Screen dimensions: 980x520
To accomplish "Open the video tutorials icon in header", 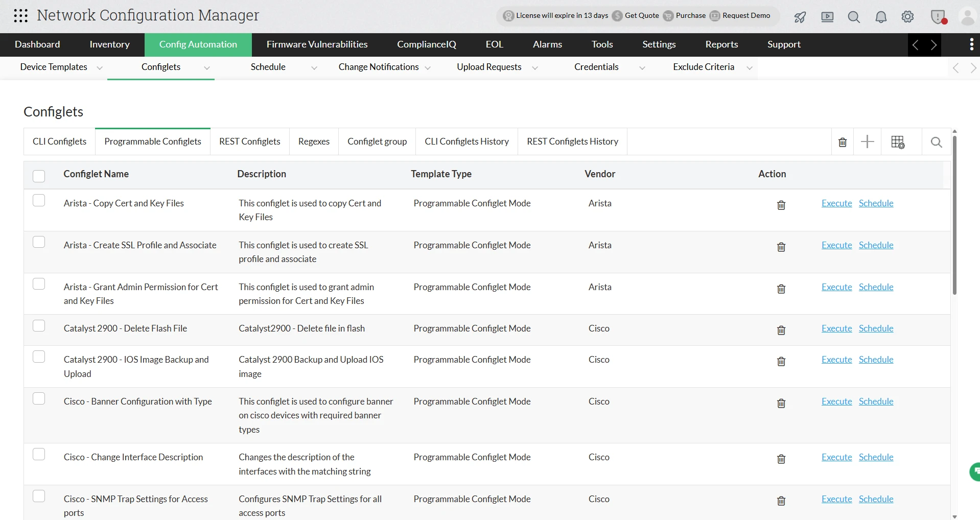I will 827,17.
